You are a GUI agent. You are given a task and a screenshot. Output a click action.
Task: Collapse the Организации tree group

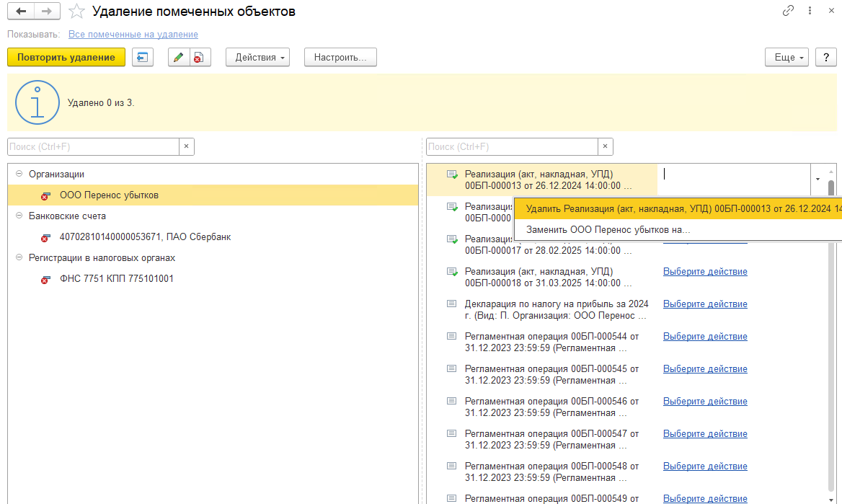(x=18, y=174)
